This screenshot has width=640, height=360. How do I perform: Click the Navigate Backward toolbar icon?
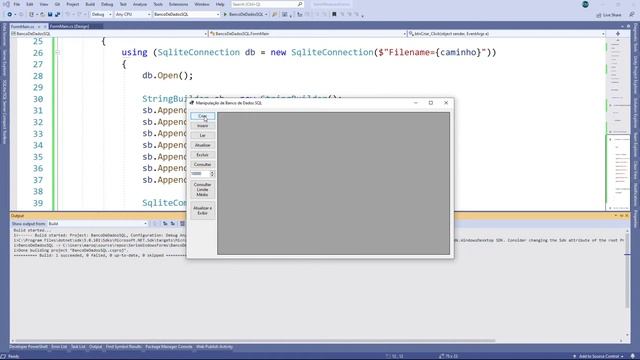(x=9, y=14)
